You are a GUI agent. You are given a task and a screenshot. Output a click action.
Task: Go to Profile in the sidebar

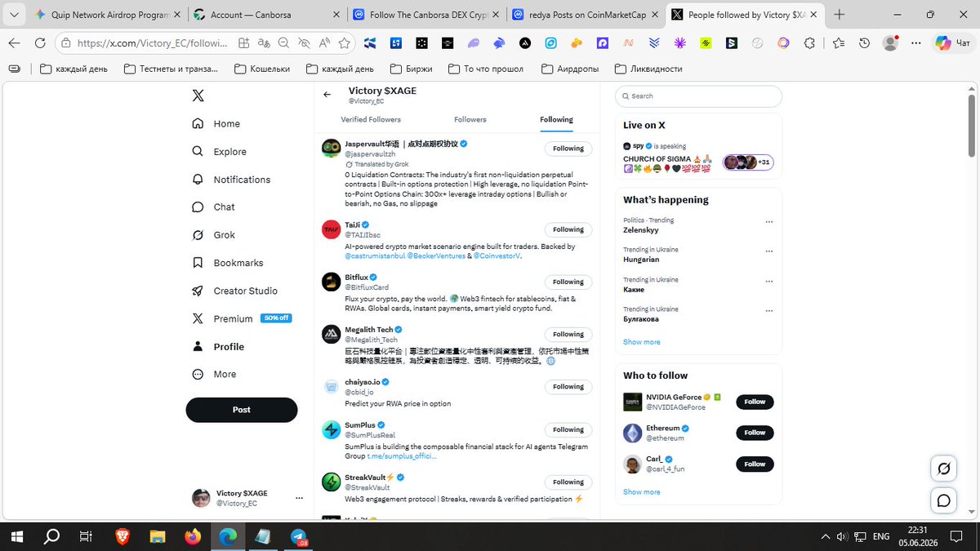[218, 346]
